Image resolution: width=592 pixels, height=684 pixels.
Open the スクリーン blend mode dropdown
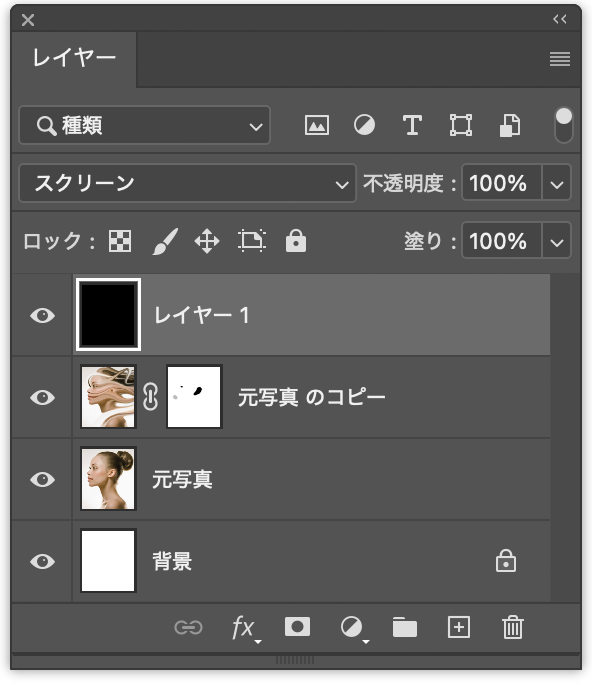coord(188,183)
